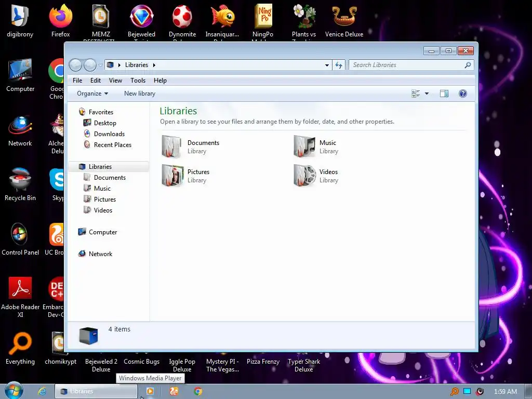Open Firefox desktop icon
This screenshot has width=532, height=399.
pyautogui.click(x=60, y=21)
